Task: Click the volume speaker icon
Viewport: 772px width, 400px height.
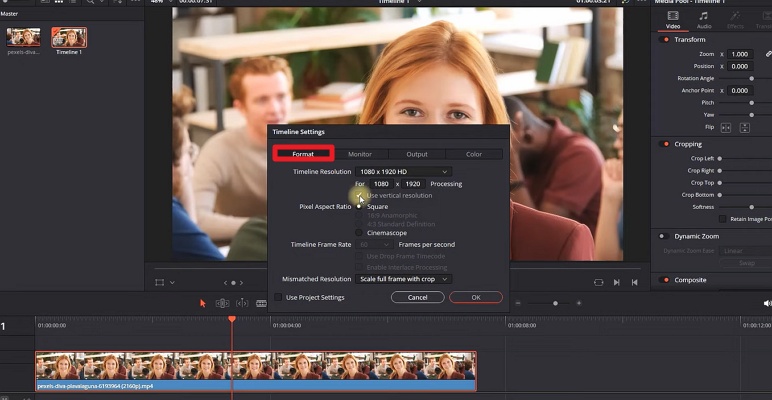Action: (767, 303)
